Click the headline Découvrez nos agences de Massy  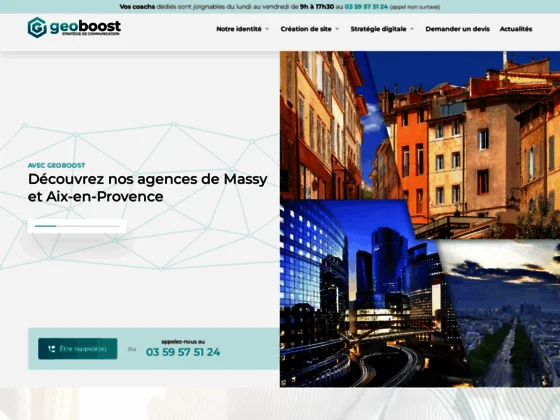[148, 188]
